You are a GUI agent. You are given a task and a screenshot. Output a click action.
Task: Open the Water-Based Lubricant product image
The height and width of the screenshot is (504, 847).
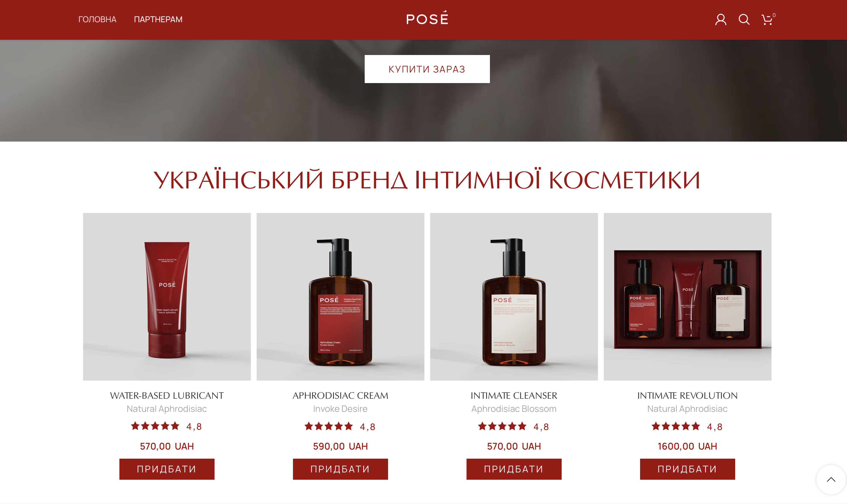pyautogui.click(x=167, y=297)
